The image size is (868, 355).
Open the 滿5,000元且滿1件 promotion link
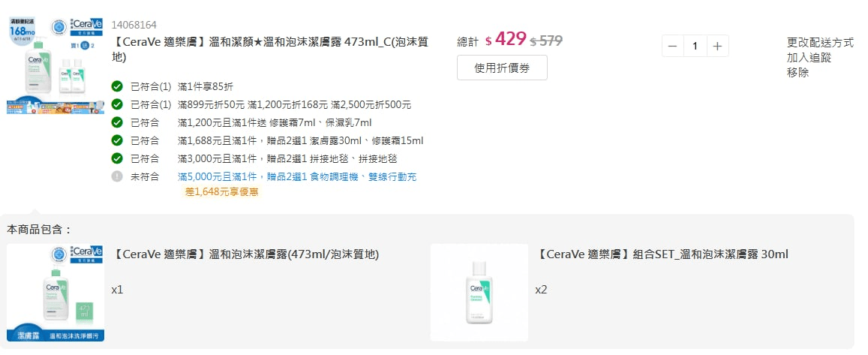pyautogui.click(x=297, y=176)
